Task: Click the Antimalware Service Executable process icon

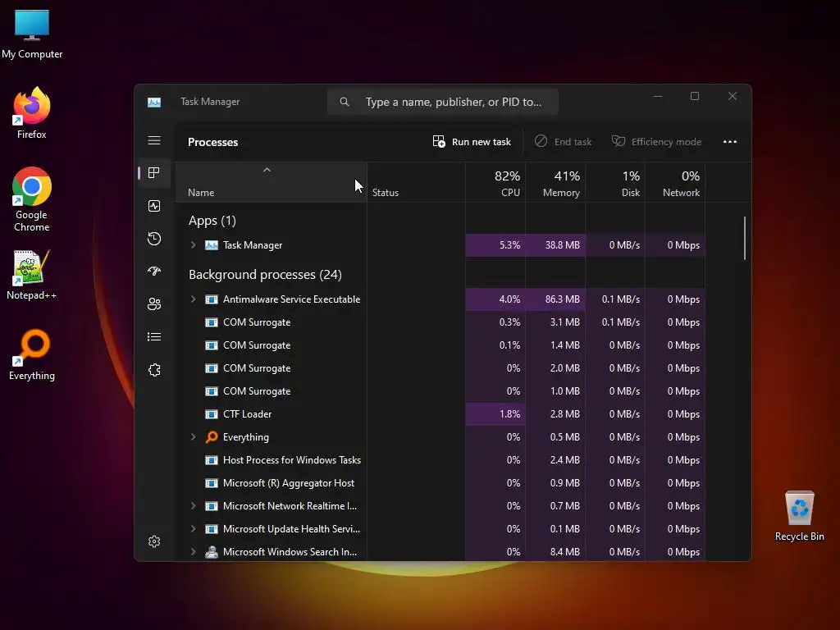Action: pos(212,299)
